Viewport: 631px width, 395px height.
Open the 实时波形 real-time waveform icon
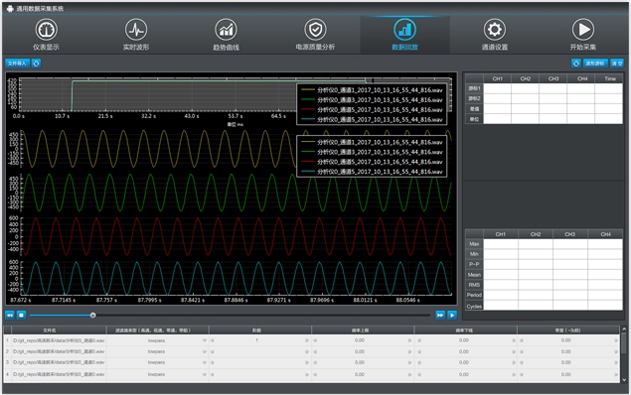[136, 30]
